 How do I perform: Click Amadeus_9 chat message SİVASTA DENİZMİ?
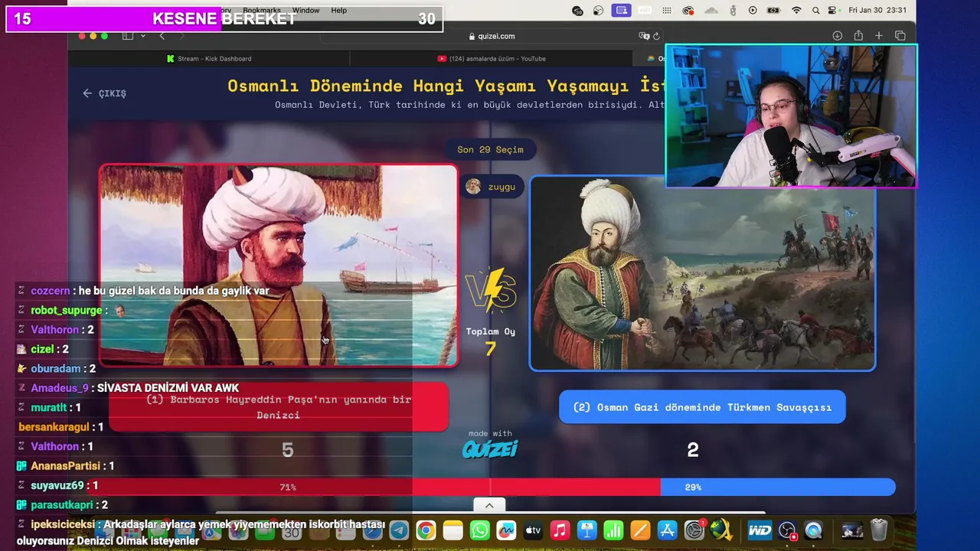[x=127, y=388]
